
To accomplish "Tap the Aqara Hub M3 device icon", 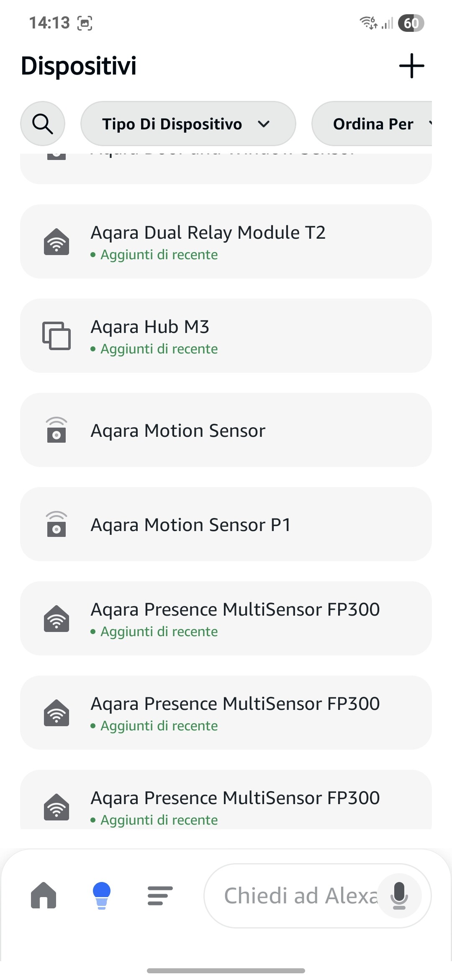I will coord(56,336).
